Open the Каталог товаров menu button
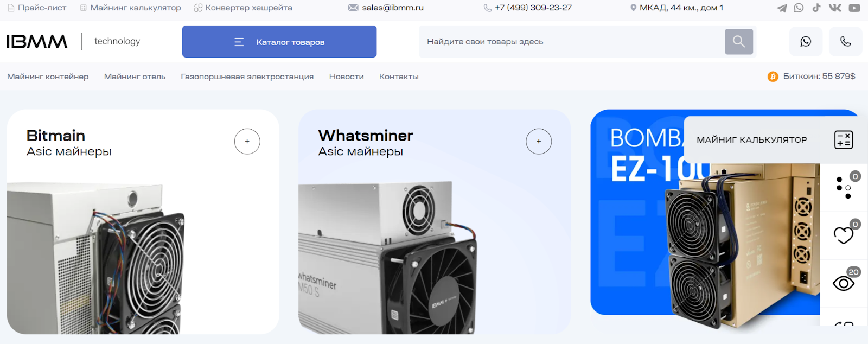Viewport: 868px width, 344px height. [279, 42]
